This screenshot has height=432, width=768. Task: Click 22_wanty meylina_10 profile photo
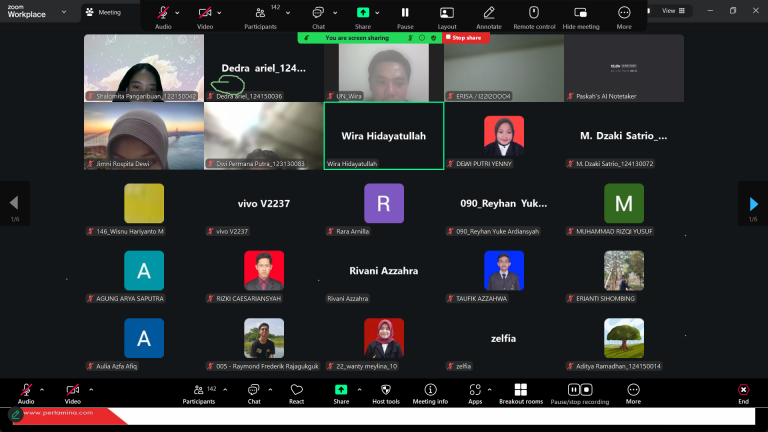coord(384,338)
